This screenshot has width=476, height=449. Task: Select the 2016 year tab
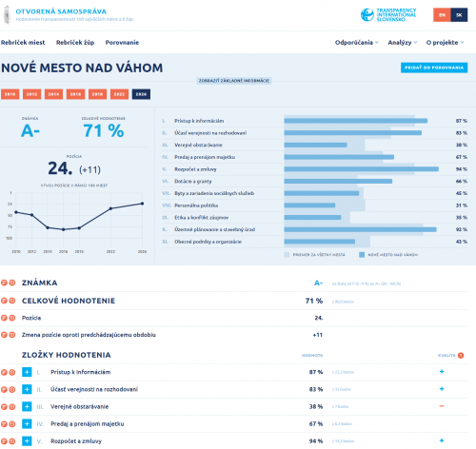(x=75, y=94)
